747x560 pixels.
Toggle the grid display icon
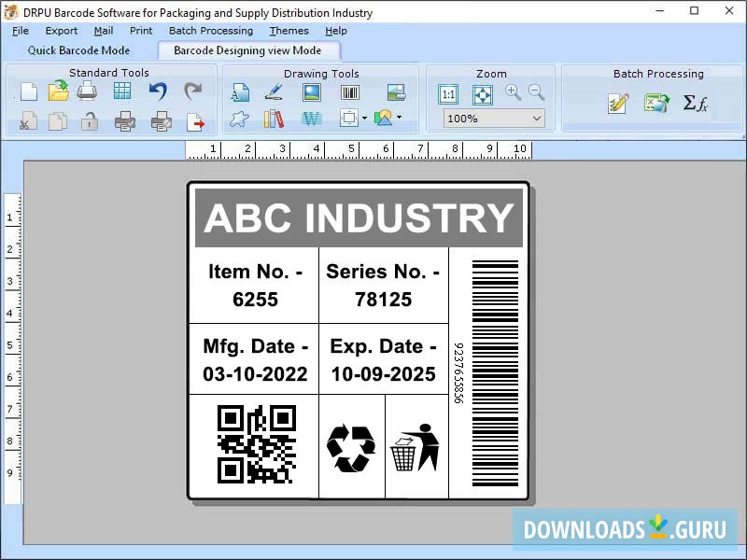121,90
